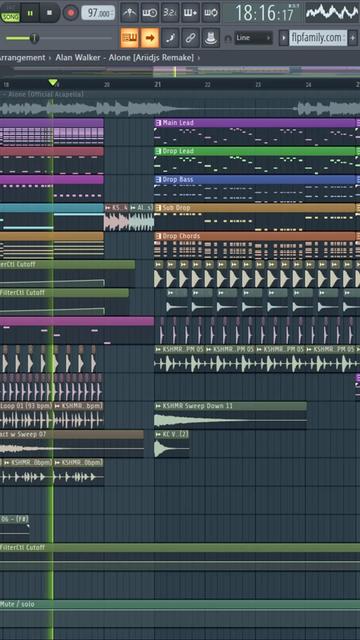Image resolution: width=360 pixels, height=640 pixels.
Task: Select the Drop Lead pattern clip title
Action: [178, 151]
